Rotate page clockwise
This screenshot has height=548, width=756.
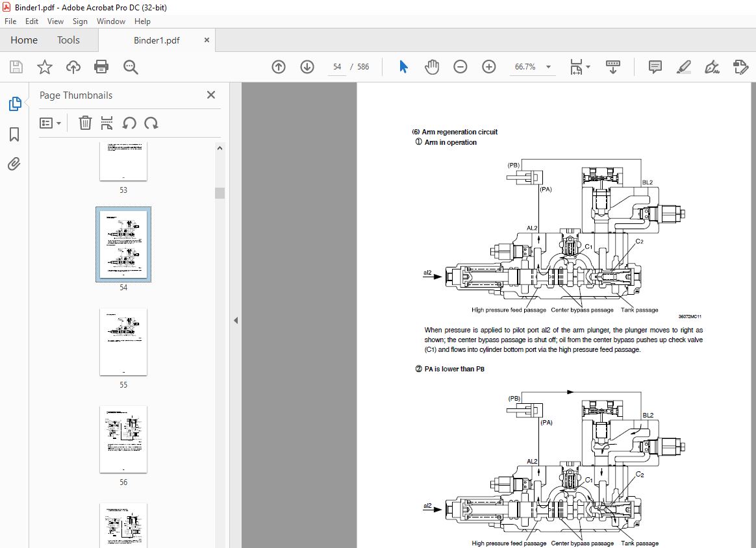pos(151,123)
